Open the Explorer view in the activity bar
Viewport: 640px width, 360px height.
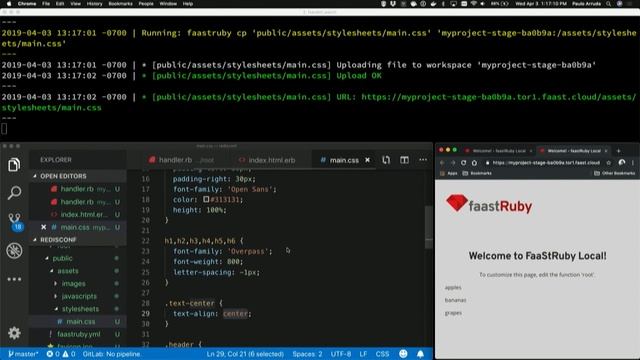click(x=14, y=164)
